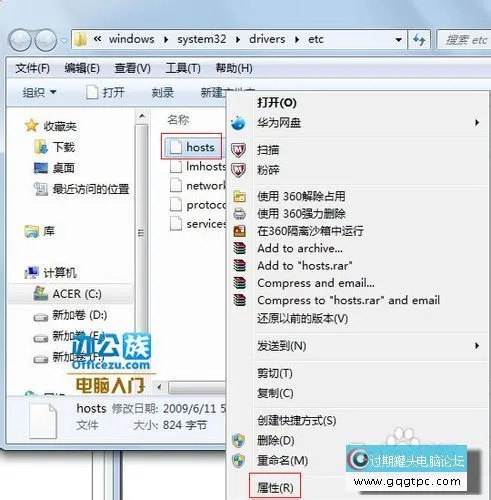Click the 华为网盘 cloud icon
491x500 pixels.
click(239, 123)
